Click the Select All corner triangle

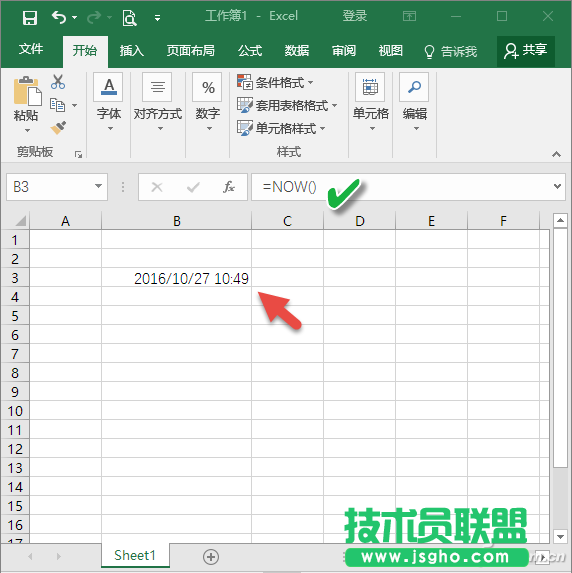20,221
